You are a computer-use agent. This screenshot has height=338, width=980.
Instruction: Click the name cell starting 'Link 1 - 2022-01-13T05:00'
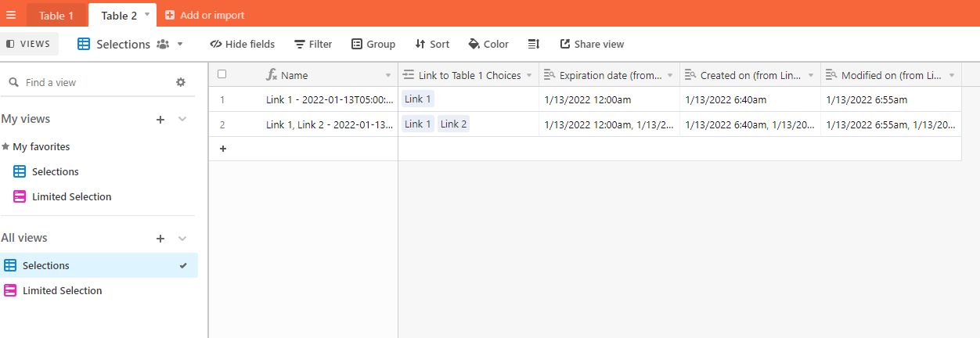click(330, 99)
